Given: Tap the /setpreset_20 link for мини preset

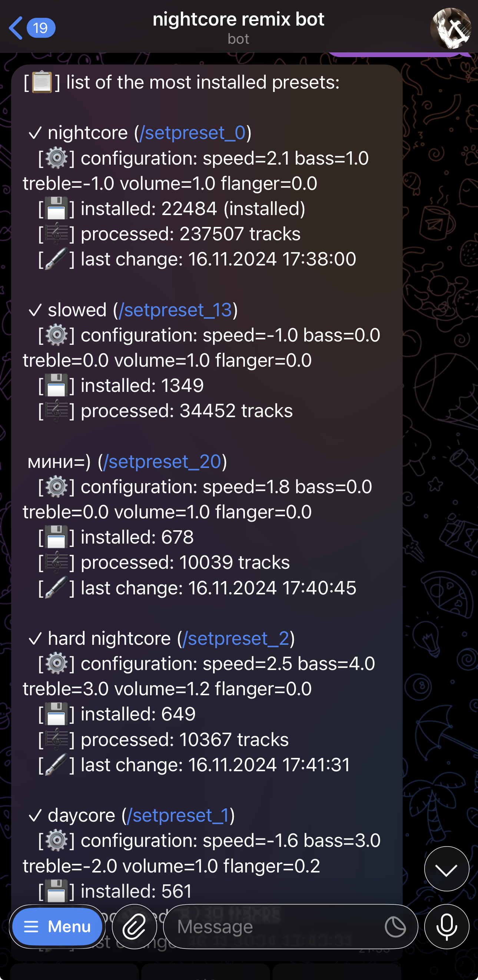Looking at the screenshot, I should pos(162,461).
